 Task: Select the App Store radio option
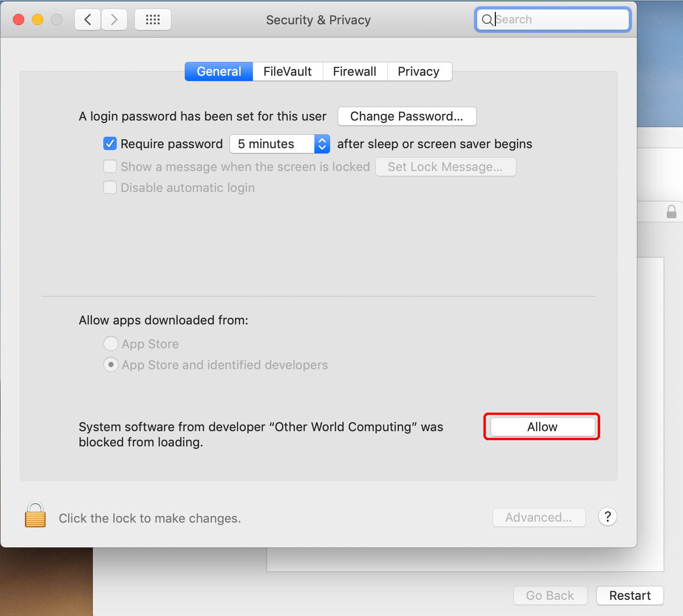click(111, 343)
